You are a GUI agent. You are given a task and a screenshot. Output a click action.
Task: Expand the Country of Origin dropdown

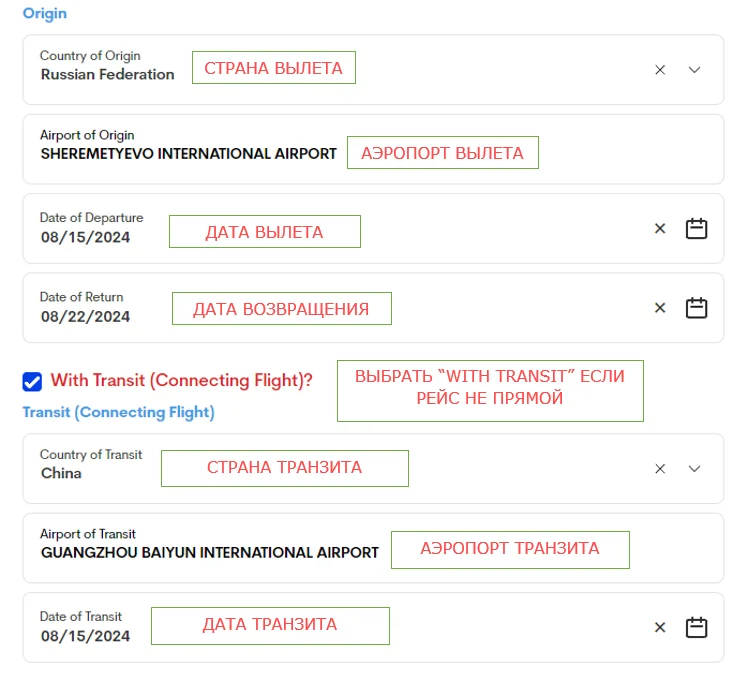[x=695, y=70]
